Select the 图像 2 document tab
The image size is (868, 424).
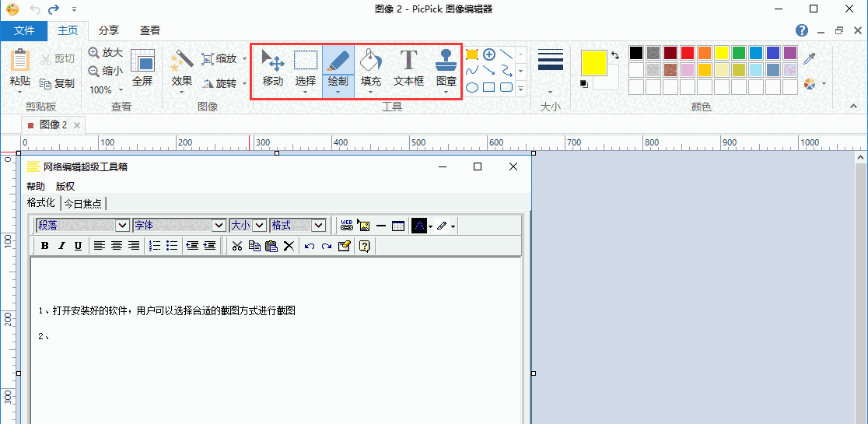(x=53, y=125)
